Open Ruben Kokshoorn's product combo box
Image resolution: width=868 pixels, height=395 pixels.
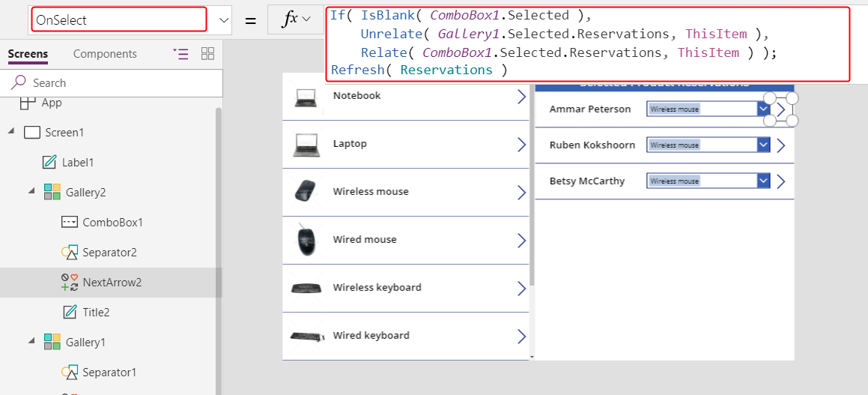[708, 145]
